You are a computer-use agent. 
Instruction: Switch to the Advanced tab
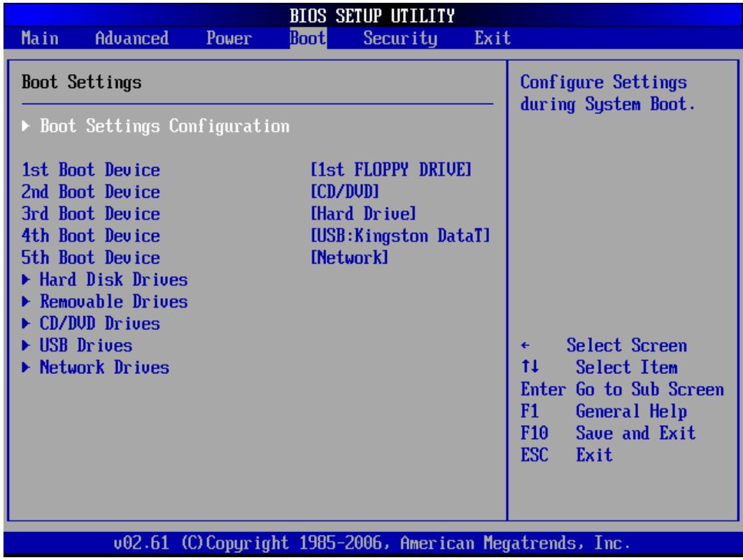[132, 38]
